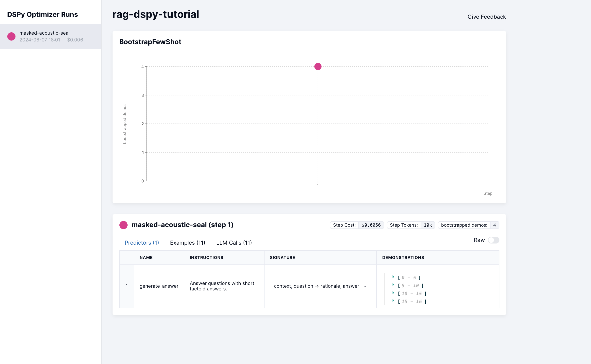Screen dimensions: 591x364
Task: Click the Step axis label on chart
Action: (488, 193)
